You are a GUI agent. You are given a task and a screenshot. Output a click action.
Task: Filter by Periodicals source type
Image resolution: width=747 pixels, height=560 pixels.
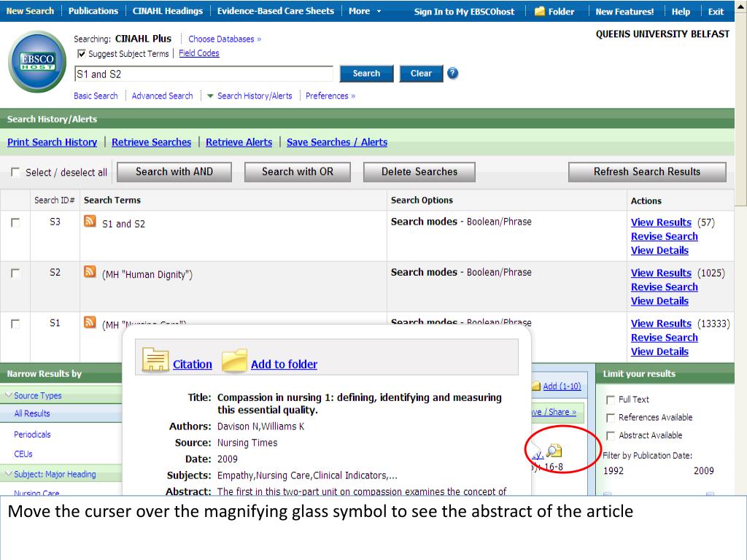pyautogui.click(x=32, y=435)
